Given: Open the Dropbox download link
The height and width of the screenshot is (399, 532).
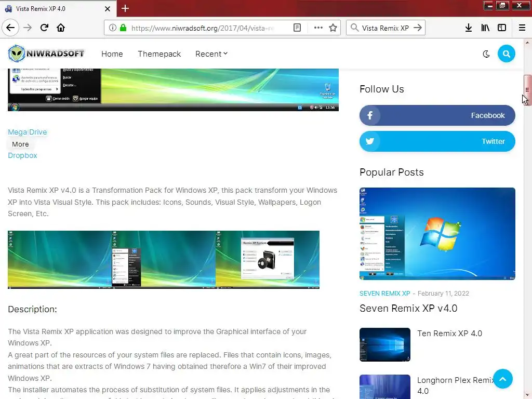Looking at the screenshot, I should pos(22,155).
